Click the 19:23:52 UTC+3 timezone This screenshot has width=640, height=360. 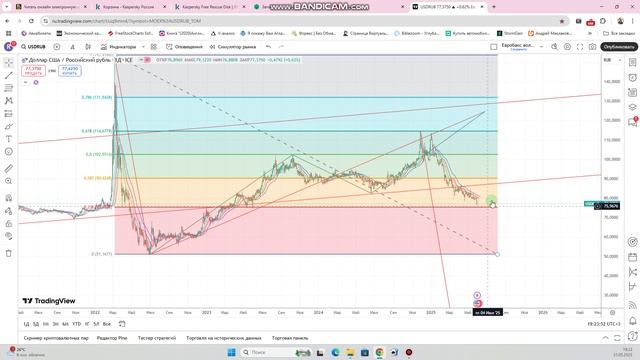pos(604,324)
